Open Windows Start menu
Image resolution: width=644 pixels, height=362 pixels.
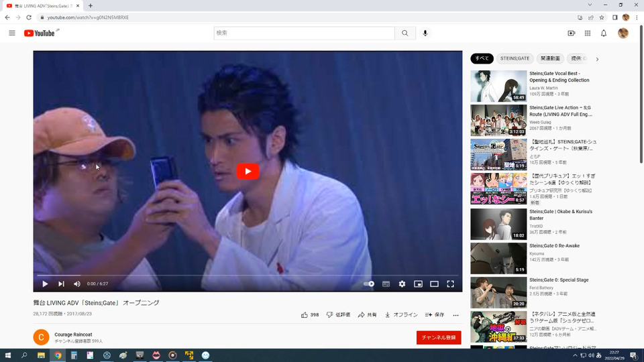coord(8,355)
